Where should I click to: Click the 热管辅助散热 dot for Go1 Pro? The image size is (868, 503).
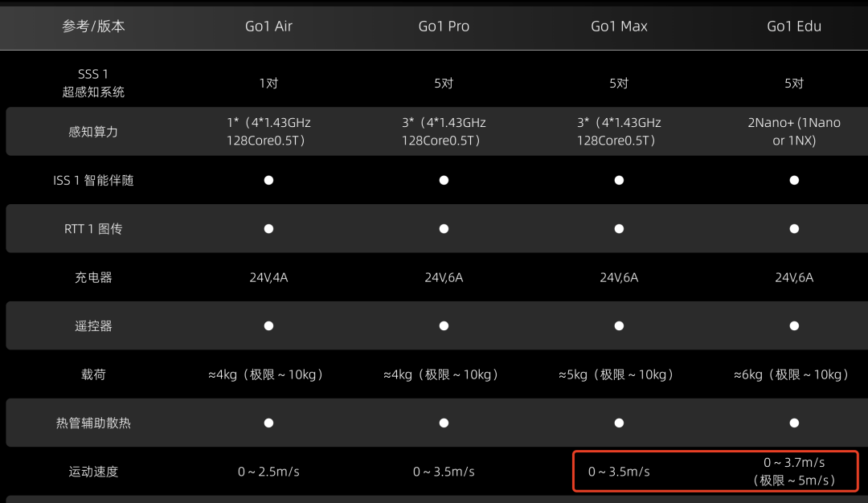[444, 423]
